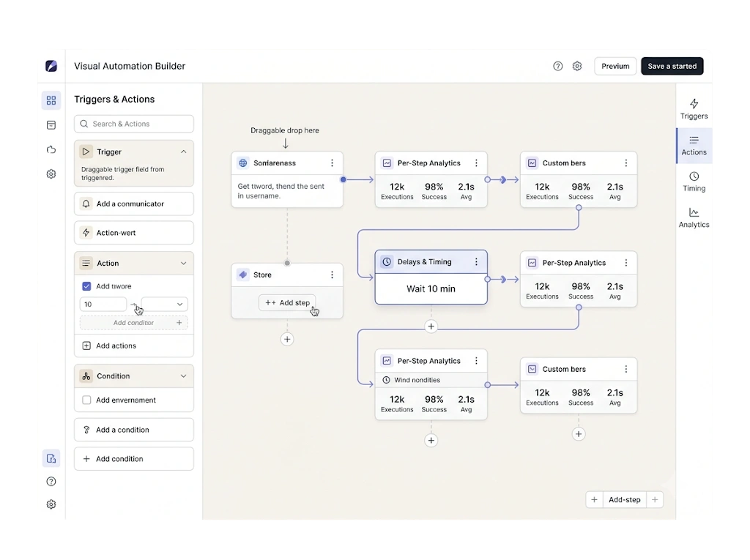Open the gear icon below cloud icon
This screenshot has height=560, width=750.
pyautogui.click(x=51, y=174)
